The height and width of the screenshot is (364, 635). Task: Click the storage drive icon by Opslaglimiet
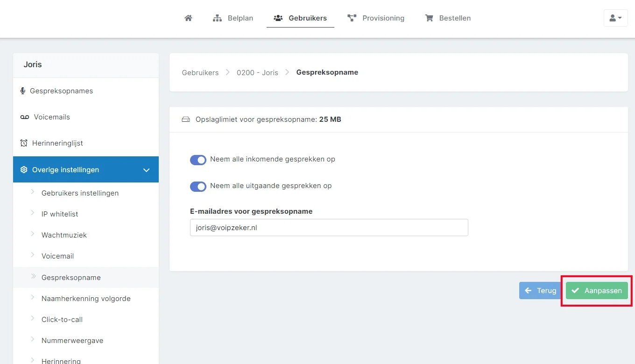tap(186, 119)
